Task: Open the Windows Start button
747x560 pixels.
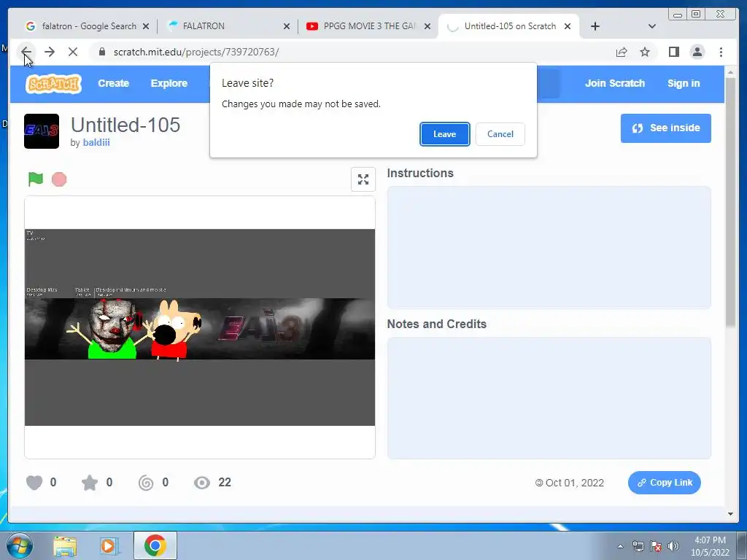Action: pyautogui.click(x=20, y=545)
